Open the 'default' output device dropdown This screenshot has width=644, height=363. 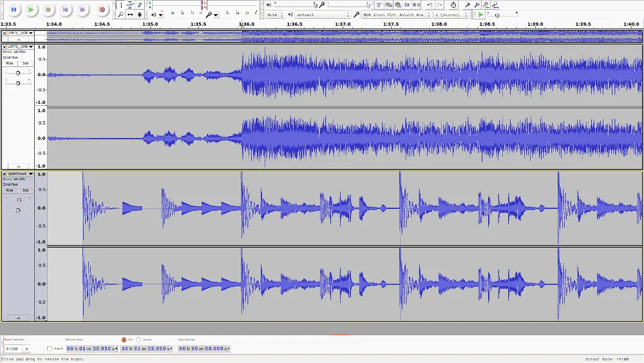pos(323,14)
